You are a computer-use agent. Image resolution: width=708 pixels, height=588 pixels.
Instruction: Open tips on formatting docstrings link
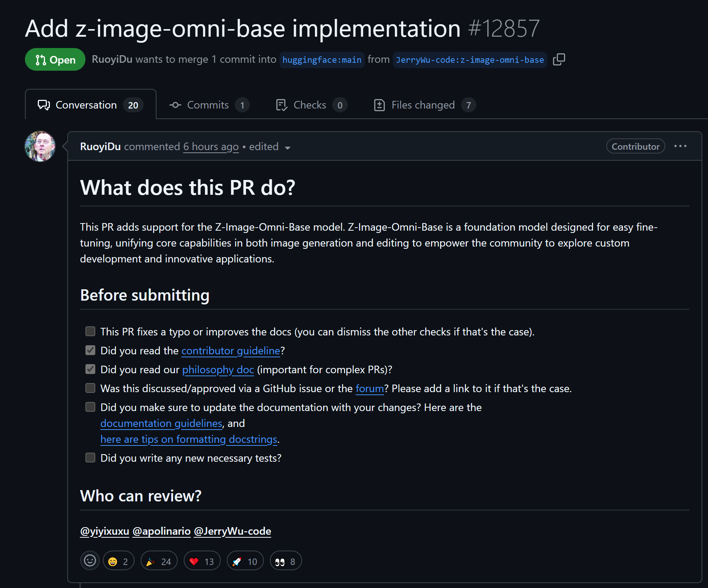tap(189, 439)
